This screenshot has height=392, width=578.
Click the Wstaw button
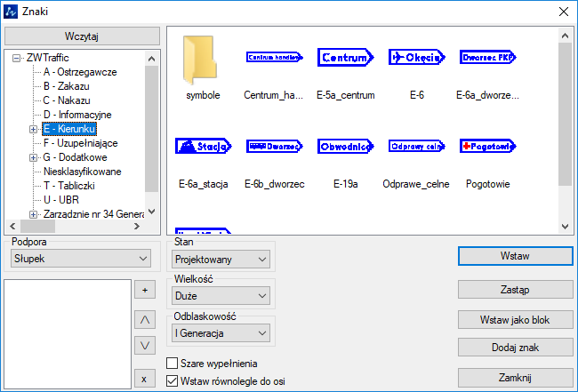coord(515,256)
